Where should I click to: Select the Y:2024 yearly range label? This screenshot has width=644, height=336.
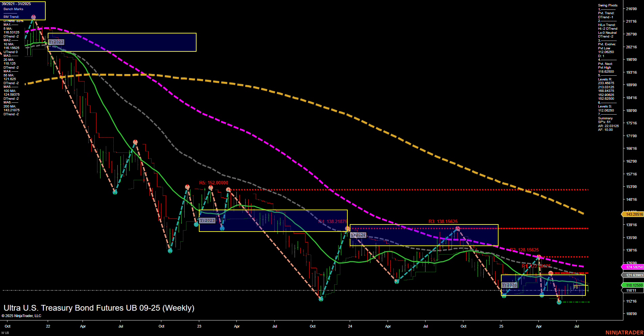pyautogui.click(x=358, y=235)
